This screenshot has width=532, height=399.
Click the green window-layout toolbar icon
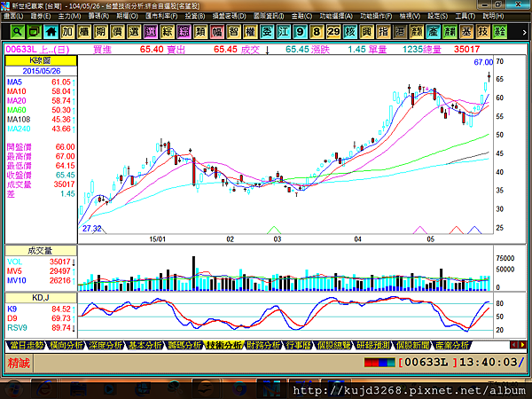34,32
